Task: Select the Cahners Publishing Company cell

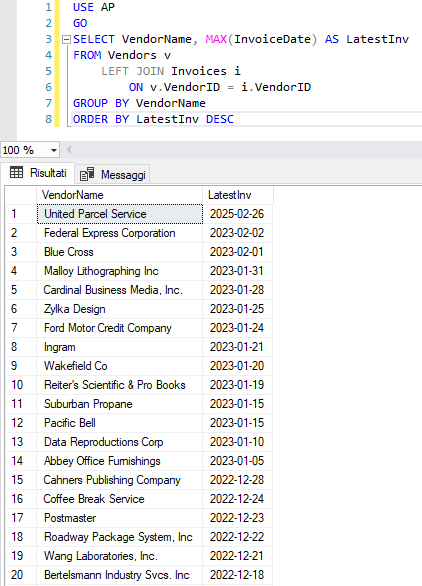Action: click(x=120, y=480)
